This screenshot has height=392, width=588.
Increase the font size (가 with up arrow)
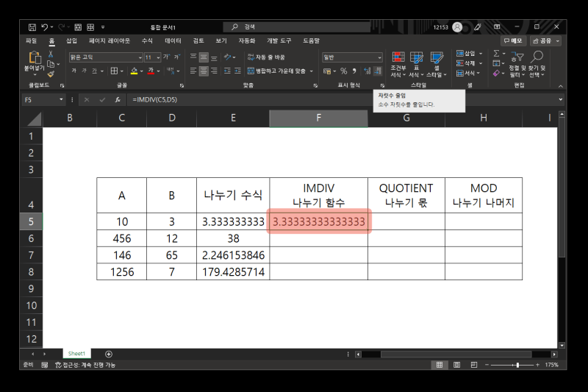(167, 57)
